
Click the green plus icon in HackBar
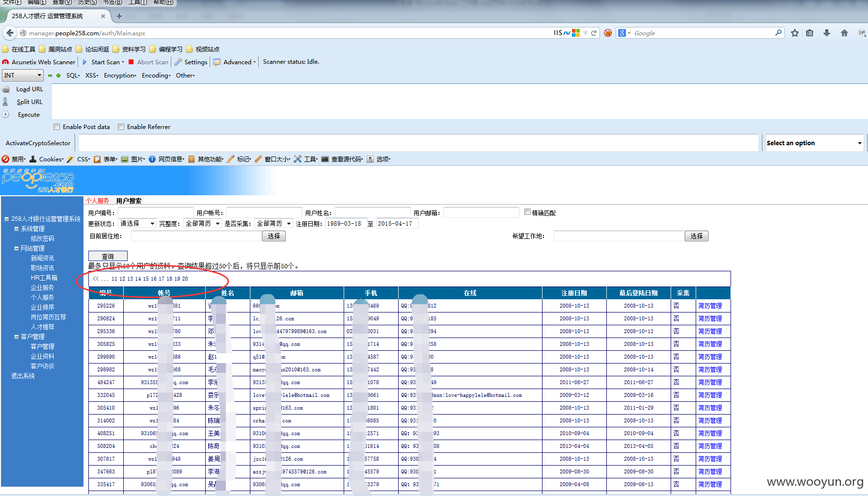pos(58,76)
